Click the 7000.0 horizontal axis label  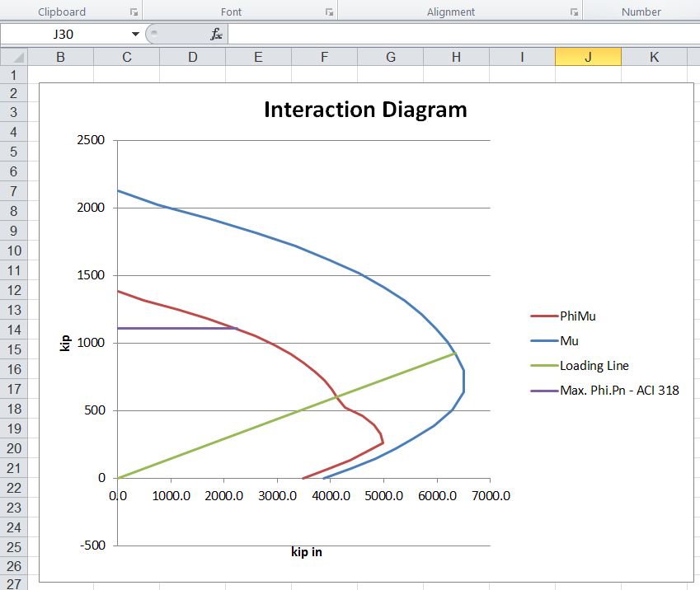489,495
